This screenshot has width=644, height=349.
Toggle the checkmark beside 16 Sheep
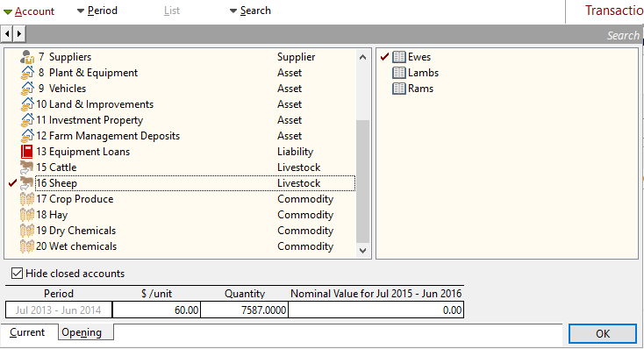(13, 183)
